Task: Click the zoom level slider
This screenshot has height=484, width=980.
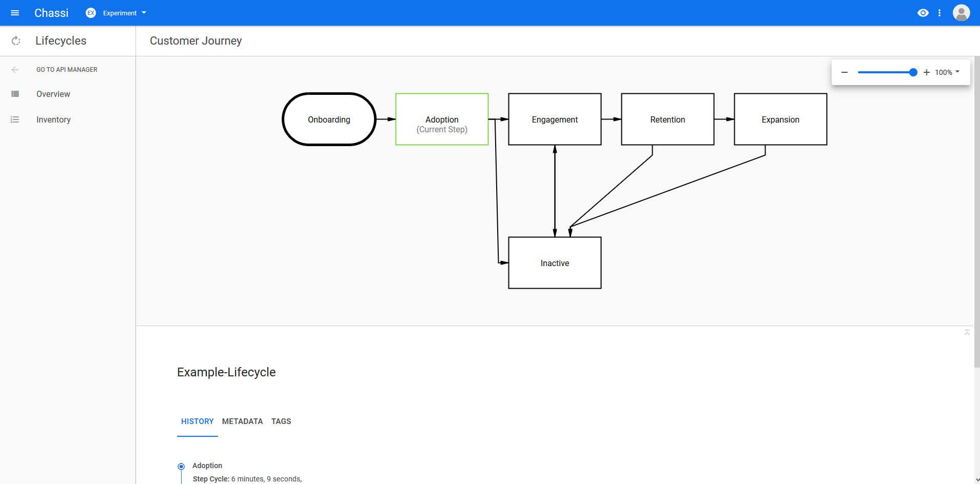Action: (x=887, y=72)
